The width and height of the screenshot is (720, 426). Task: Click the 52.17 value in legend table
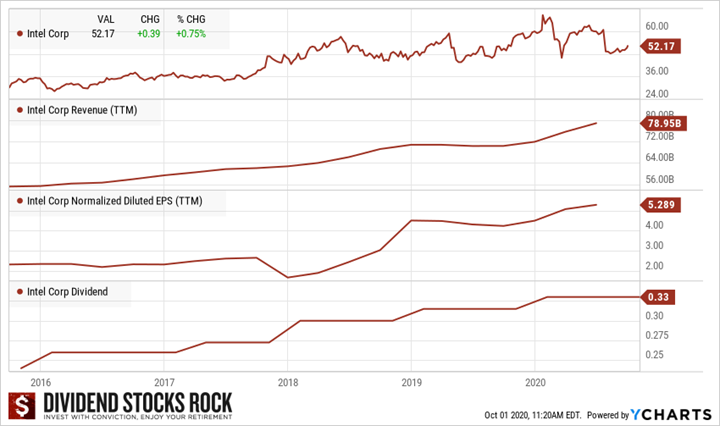103,34
